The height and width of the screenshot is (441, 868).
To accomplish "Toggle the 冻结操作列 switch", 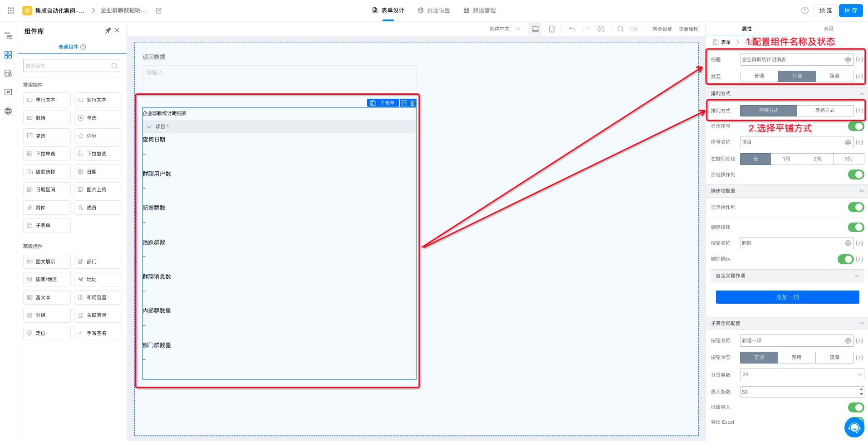I will pos(856,174).
